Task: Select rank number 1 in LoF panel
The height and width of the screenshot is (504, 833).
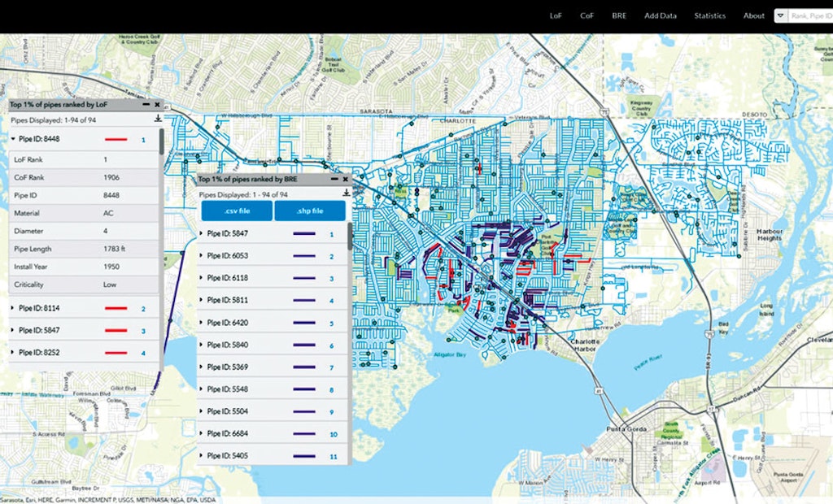Action: (143, 140)
